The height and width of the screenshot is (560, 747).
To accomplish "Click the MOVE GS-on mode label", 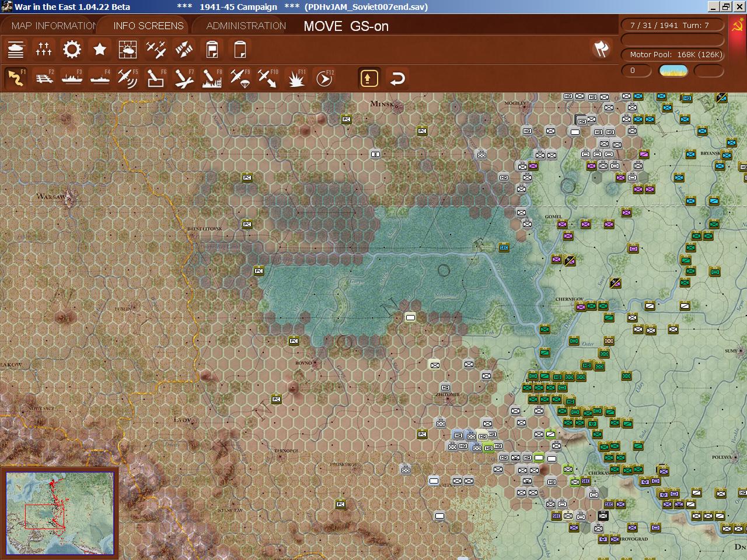I will [346, 26].
